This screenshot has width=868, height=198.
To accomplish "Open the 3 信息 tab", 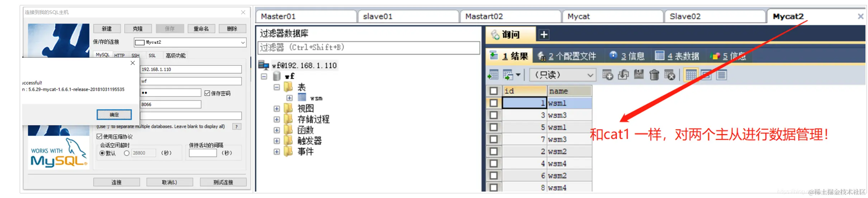I will pos(627,56).
